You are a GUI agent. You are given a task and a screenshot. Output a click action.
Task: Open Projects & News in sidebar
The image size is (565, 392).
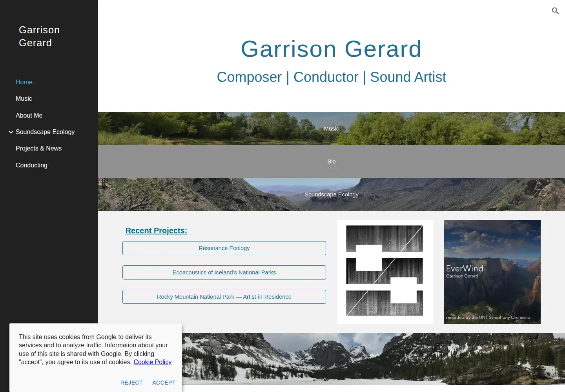tap(38, 148)
